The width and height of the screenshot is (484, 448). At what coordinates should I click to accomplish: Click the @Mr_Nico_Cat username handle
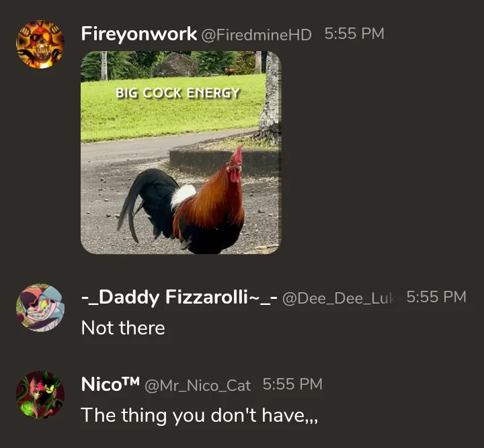tap(198, 386)
